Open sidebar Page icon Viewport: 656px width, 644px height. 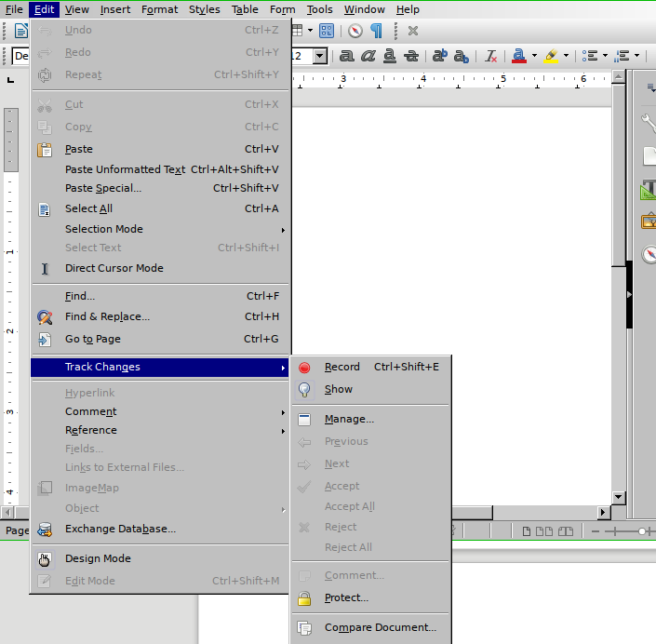(649, 156)
